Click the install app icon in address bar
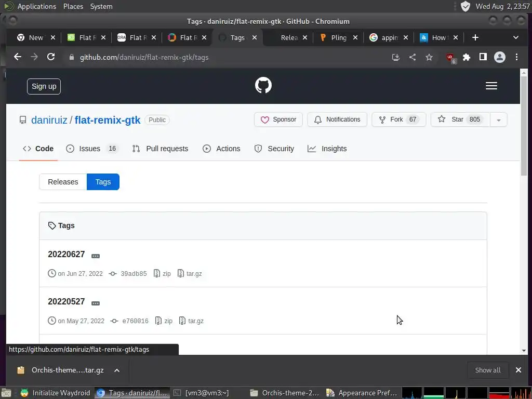 tap(395, 57)
